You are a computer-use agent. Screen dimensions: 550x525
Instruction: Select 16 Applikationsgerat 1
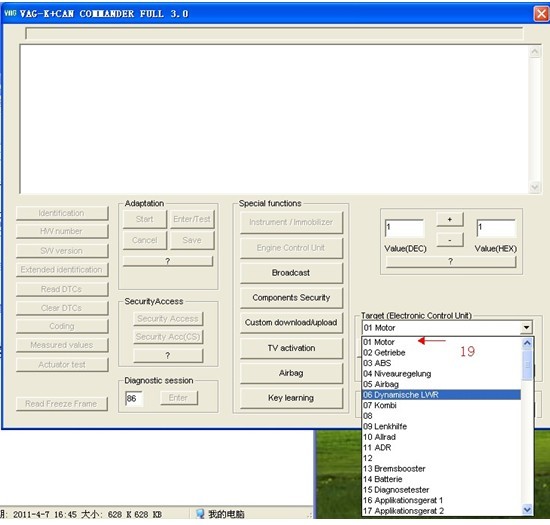[x=442, y=500]
